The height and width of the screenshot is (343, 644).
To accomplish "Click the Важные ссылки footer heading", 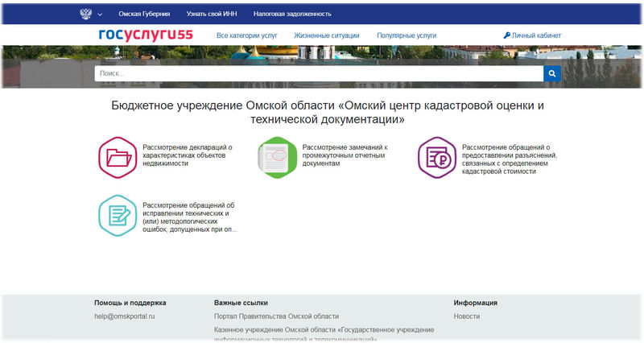I will point(241,303).
